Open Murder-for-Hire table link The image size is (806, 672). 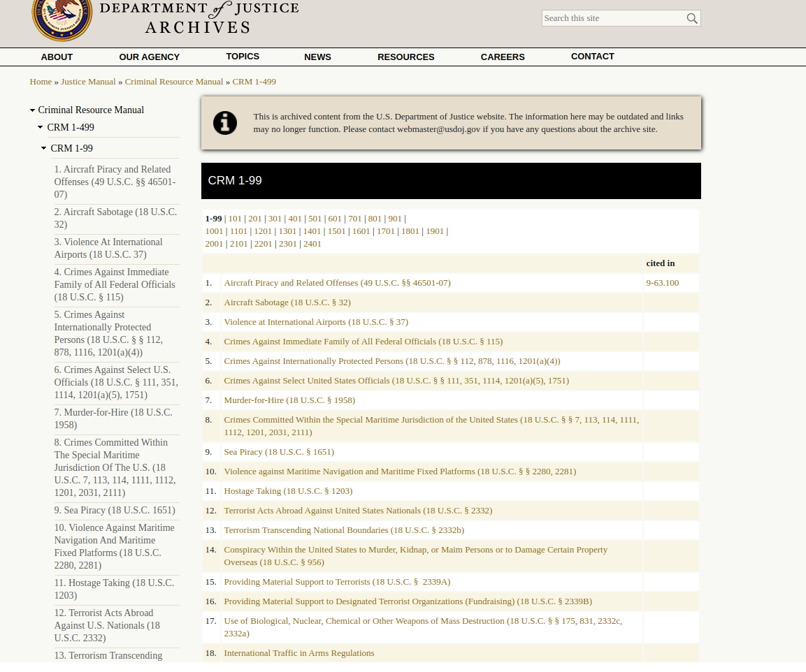click(289, 400)
